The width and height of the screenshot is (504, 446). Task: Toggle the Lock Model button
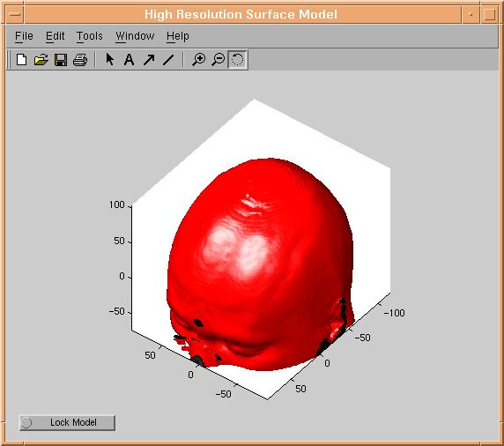67,422
